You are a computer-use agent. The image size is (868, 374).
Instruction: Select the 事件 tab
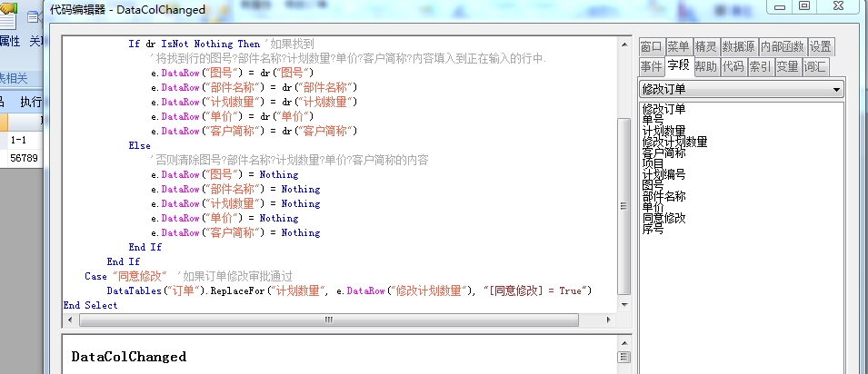point(651,66)
